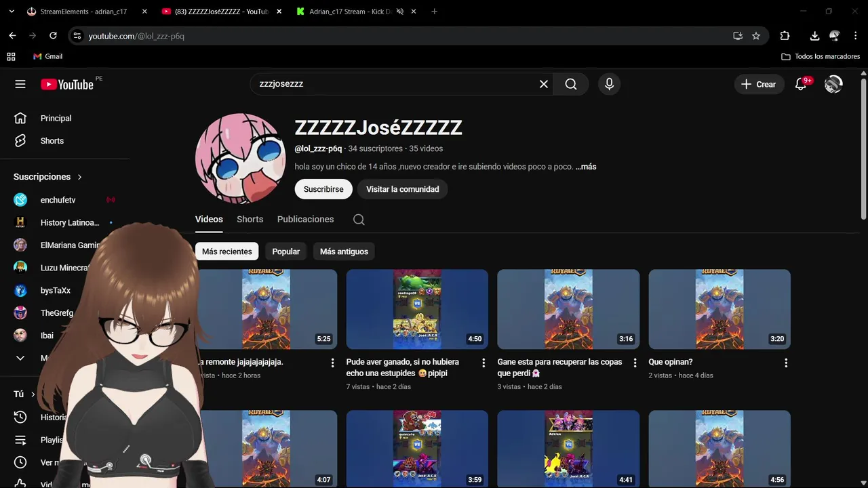Play the 4:56 video thumbnail
868x488 pixels.
tap(719, 449)
